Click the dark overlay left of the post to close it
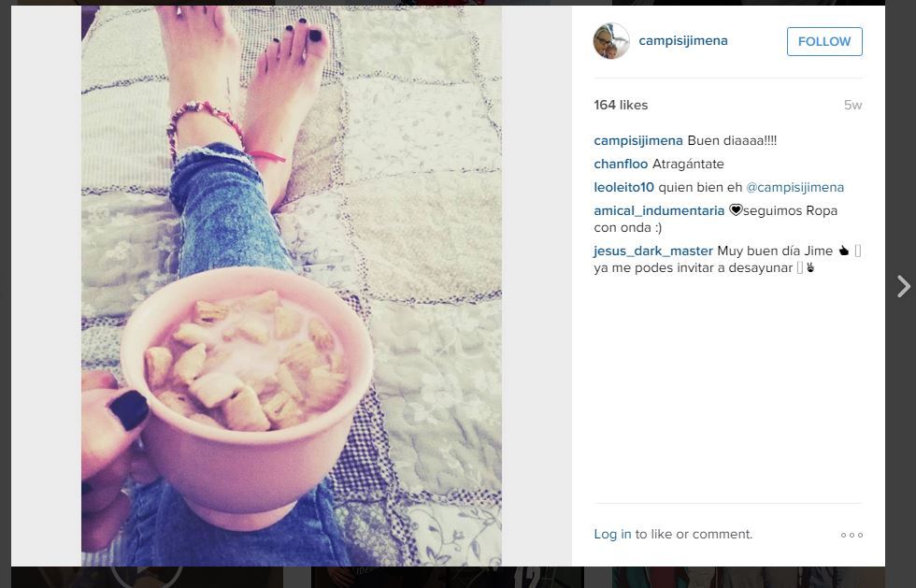916x588 pixels. coord(6,293)
